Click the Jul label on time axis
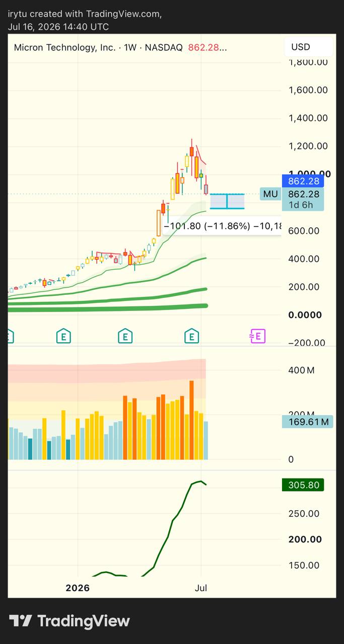Screen dimensions: 344x644 201,588
